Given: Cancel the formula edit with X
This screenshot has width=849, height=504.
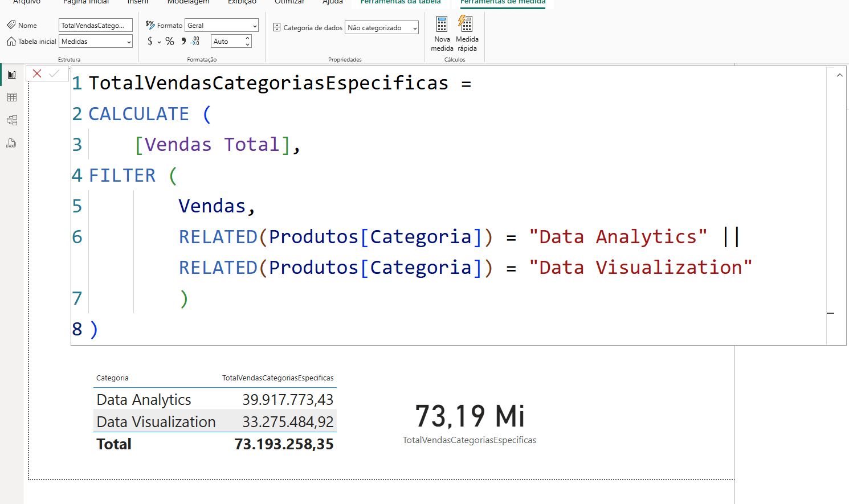Looking at the screenshot, I should pos(37,73).
